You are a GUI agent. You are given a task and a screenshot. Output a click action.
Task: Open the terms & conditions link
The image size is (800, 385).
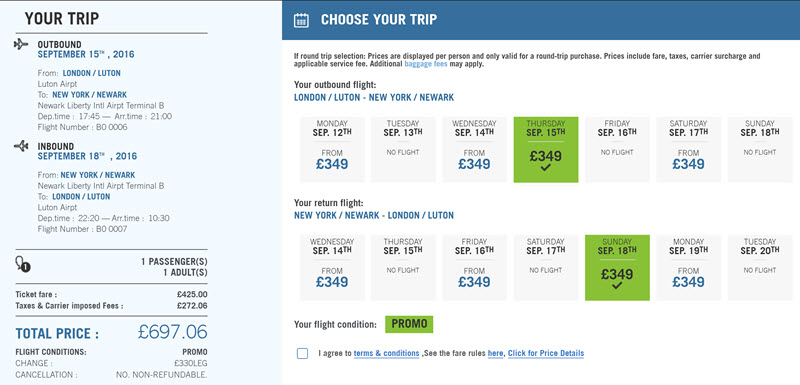pos(386,353)
